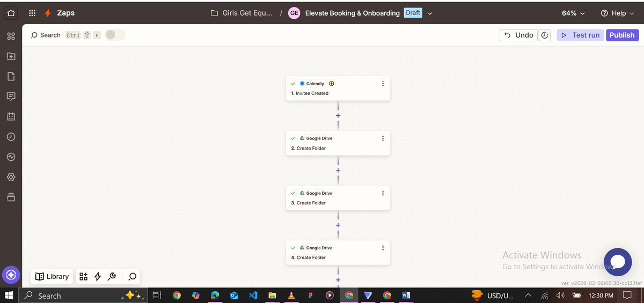Publish the Zap
This screenshot has width=644, height=303.
point(622,35)
